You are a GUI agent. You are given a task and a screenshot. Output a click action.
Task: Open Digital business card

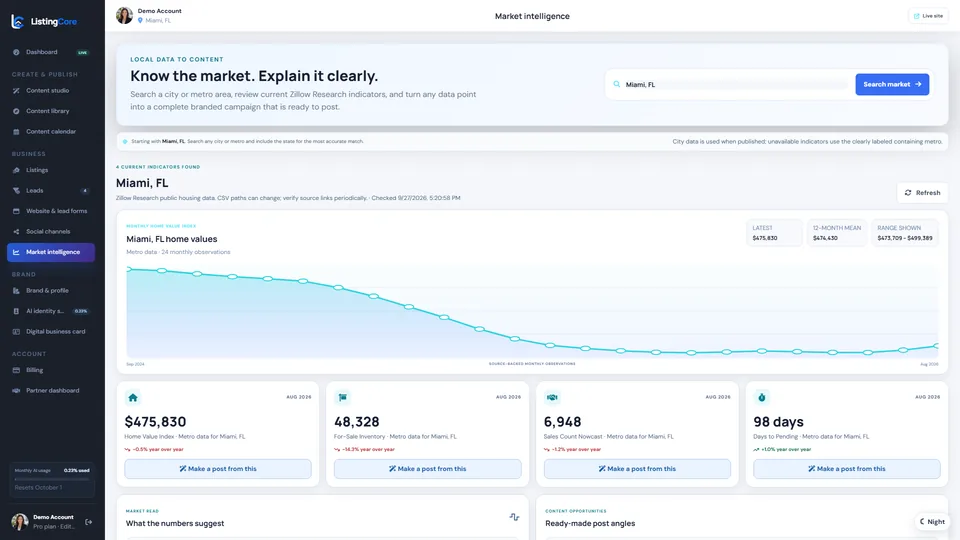pos(51,332)
